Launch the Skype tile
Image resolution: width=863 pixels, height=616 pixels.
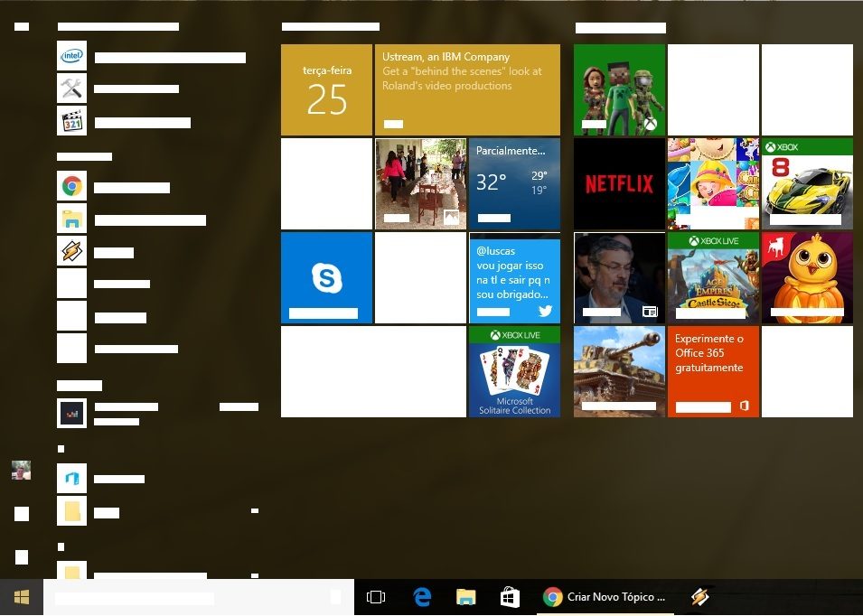click(326, 278)
